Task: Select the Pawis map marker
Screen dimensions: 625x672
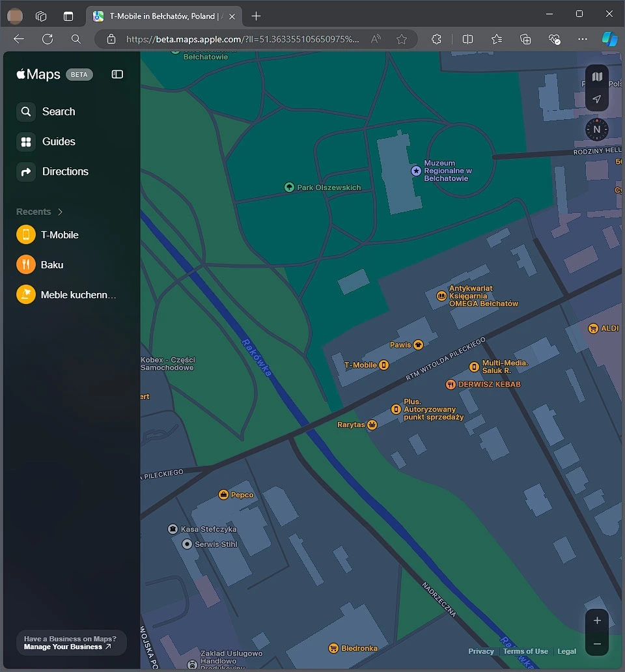Action: pyautogui.click(x=419, y=344)
